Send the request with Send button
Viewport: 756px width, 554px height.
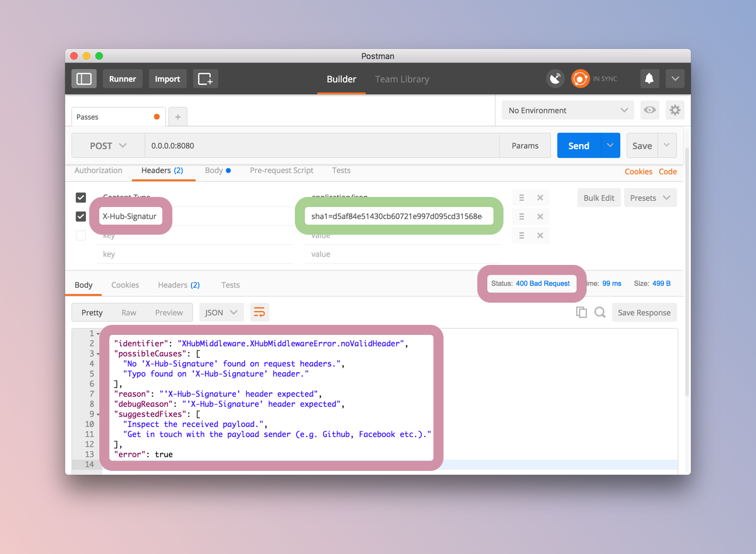coord(579,146)
